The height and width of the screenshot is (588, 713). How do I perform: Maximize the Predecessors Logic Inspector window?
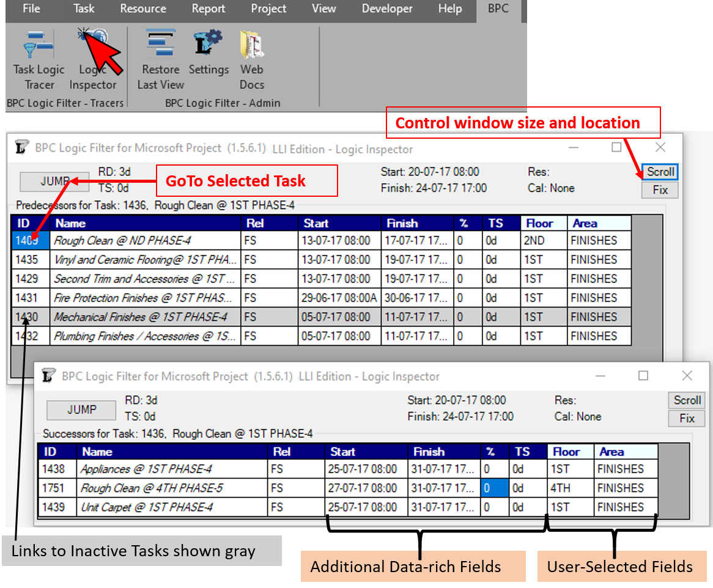tap(616, 147)
